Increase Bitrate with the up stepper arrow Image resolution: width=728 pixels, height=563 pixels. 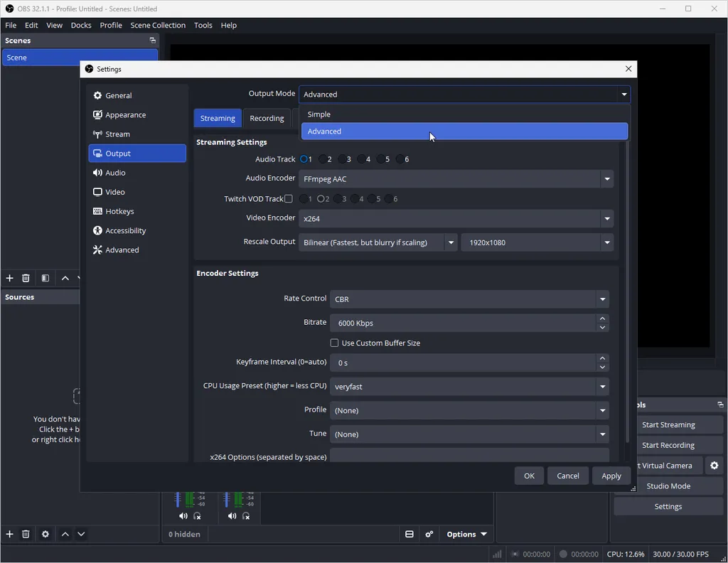602,318
